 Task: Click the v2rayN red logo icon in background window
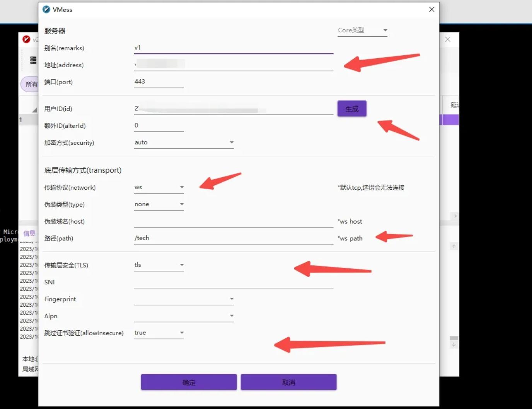pyautogui.click(x=26, y=39)
